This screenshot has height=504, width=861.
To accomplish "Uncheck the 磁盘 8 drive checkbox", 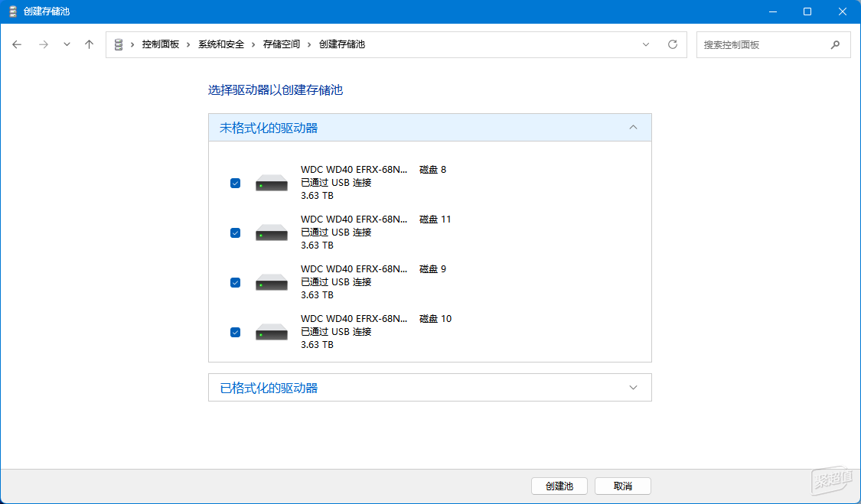I will 235,183.
